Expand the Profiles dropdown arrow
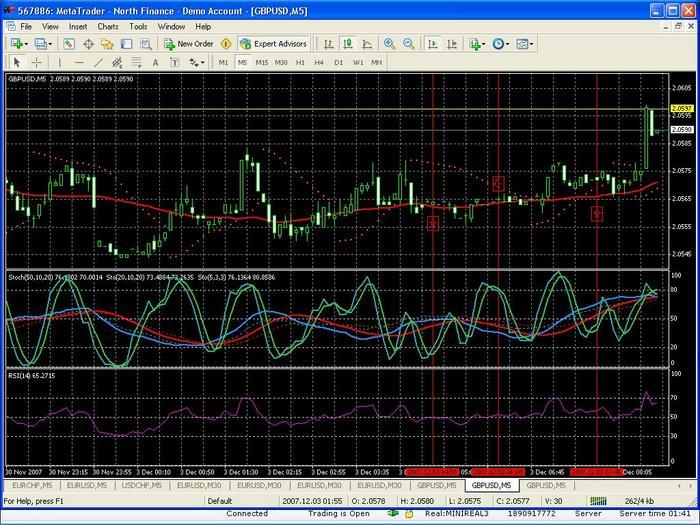 50,44
